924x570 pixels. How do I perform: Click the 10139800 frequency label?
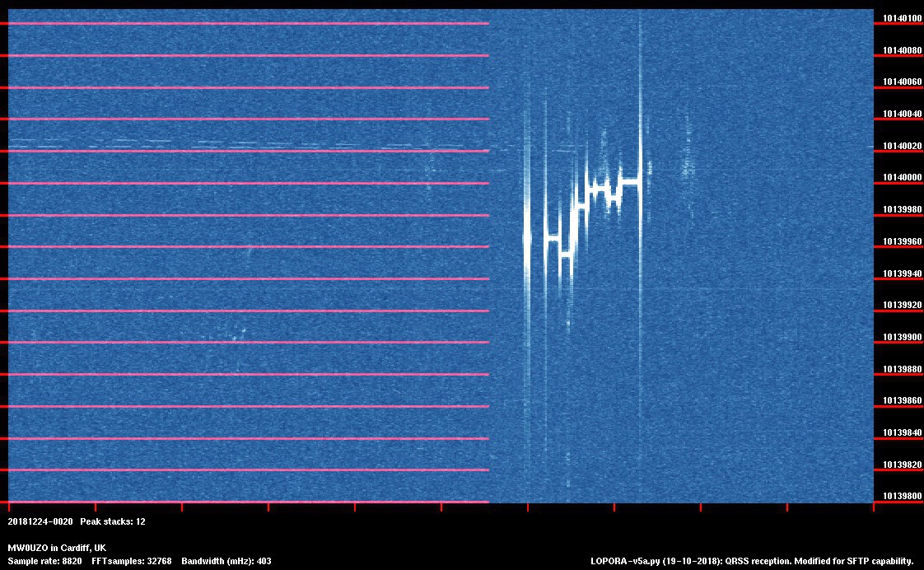[902, 497]
